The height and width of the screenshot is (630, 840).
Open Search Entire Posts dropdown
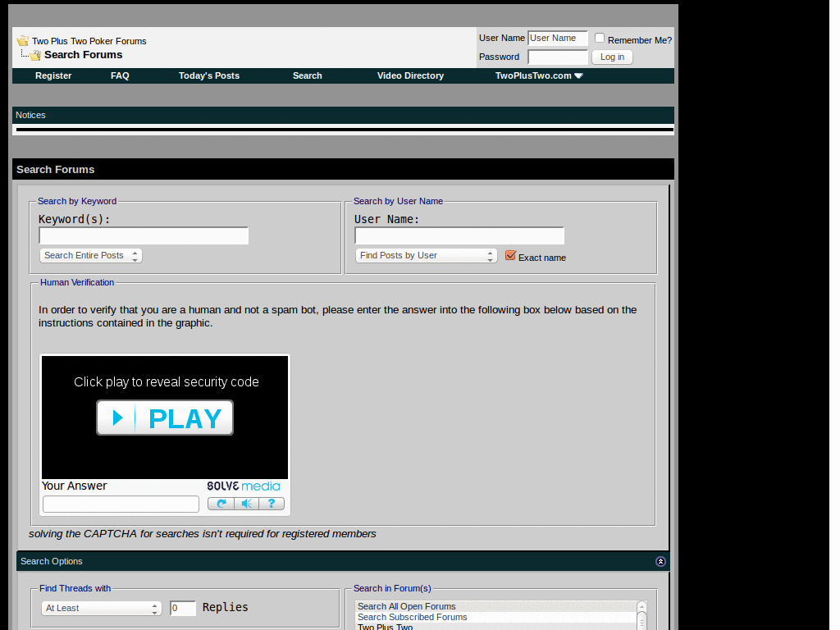coord(90,256)
